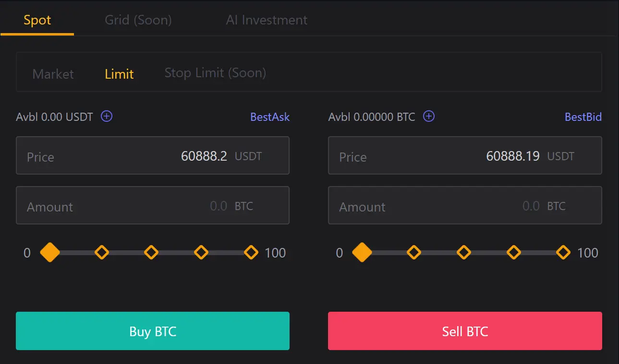Set the buy amount slider to 50 percent
The width and height of the screenshot is (619, 364).
[151, 252]
